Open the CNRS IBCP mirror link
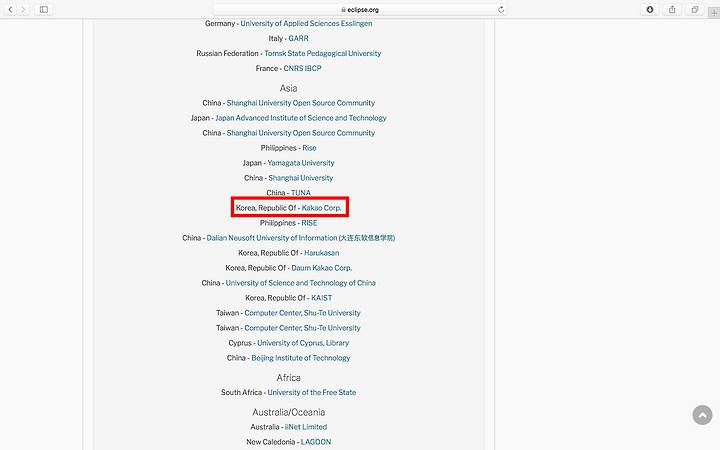The height and width of the screenshot is (450, 720). coord(302,68)
